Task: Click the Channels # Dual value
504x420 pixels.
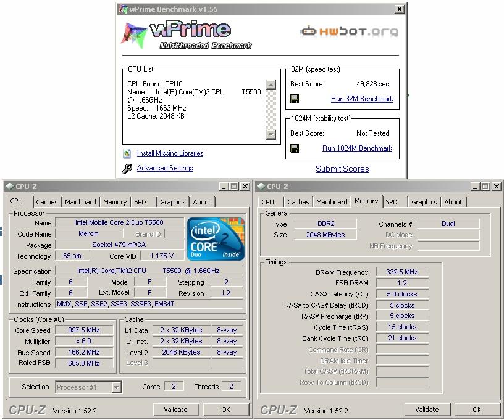Action: point(448,224)
